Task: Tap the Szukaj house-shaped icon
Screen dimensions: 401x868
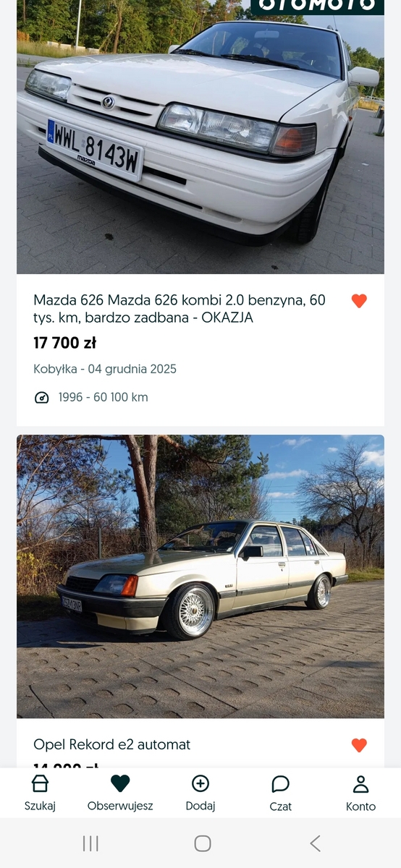Action: [40, 783]
